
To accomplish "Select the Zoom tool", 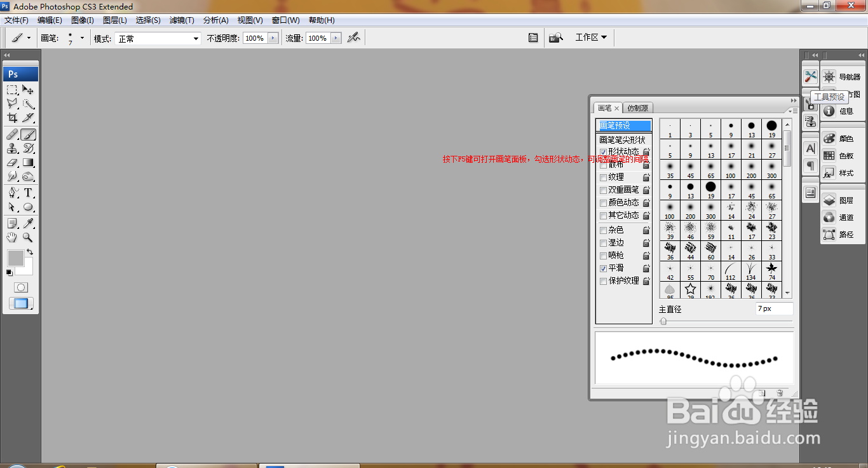I will point(28,238).
